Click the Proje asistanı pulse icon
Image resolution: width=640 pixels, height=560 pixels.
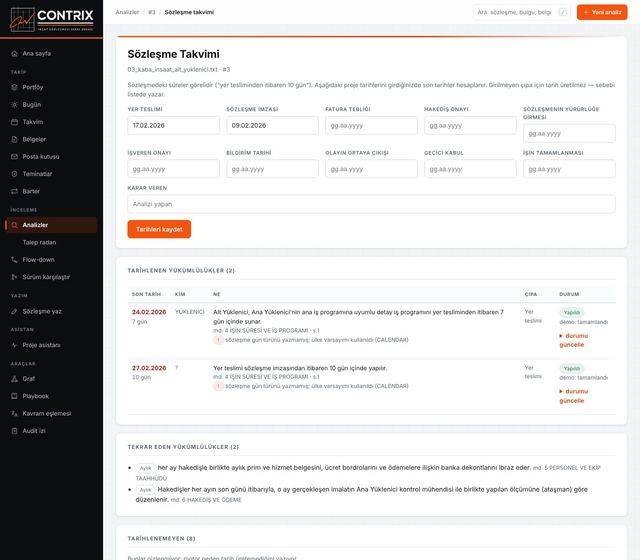pos(14,345)
